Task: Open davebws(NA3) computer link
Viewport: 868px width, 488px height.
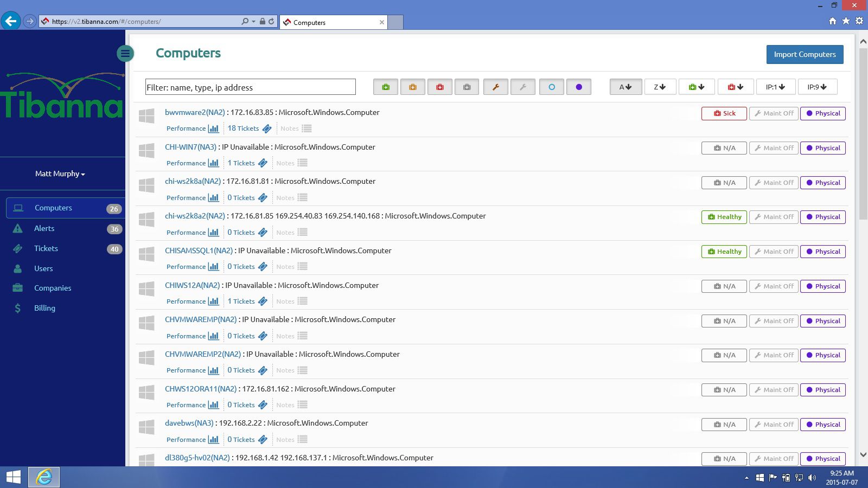Action: click(189, 423)
